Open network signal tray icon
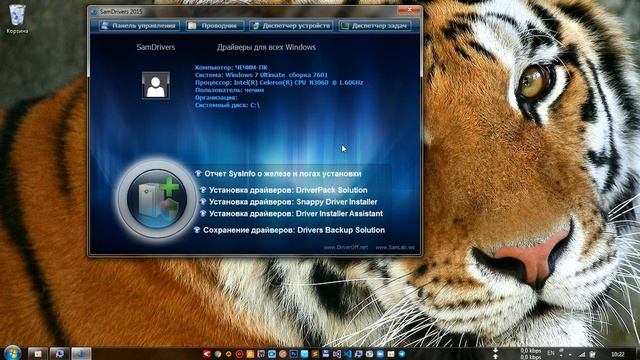Image resolution: width=640 pixels, height=360 pixels. coord(582,354)
